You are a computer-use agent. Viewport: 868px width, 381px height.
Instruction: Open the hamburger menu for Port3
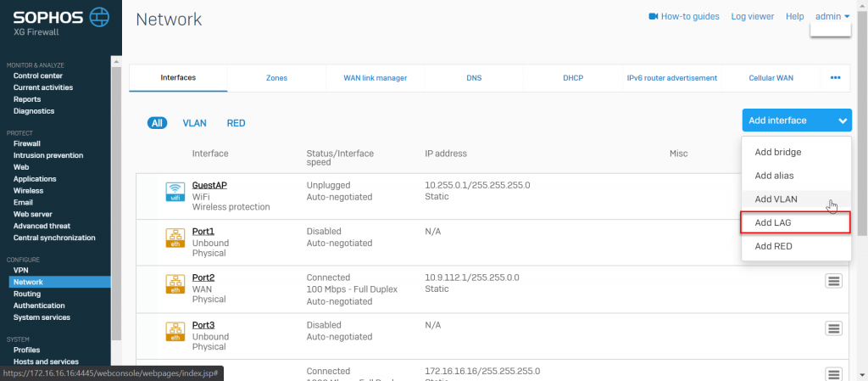click(834, 328)
